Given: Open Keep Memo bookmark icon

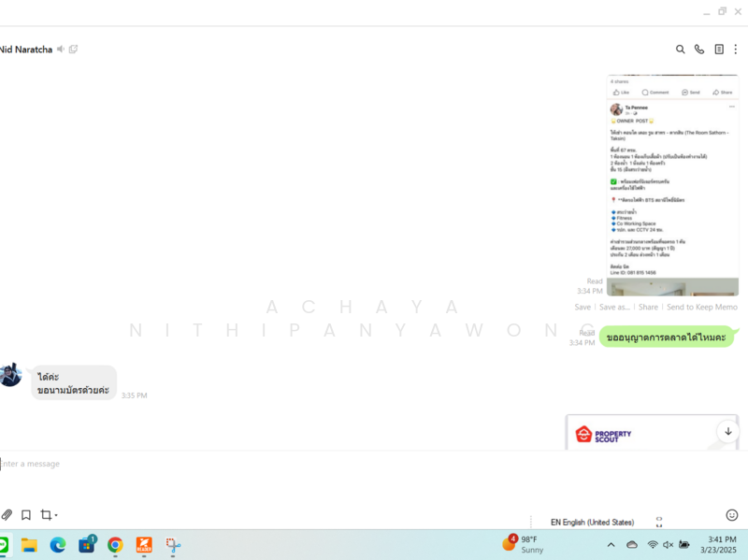Looking at the screenshot, I should (26, 515).
